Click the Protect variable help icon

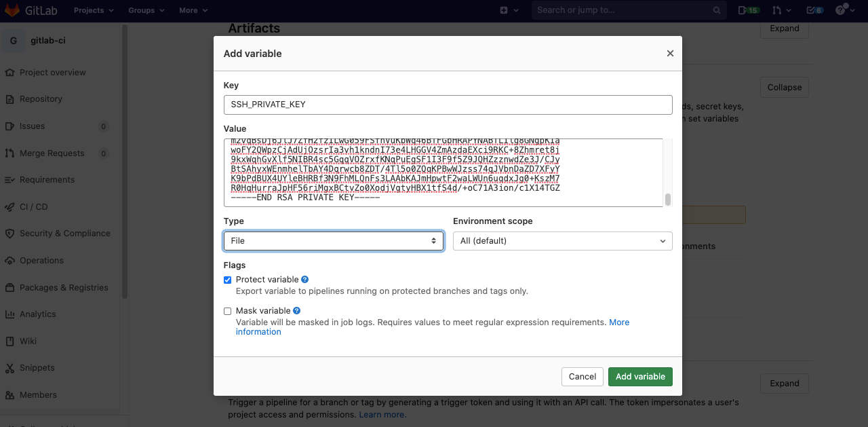[304, 279]
